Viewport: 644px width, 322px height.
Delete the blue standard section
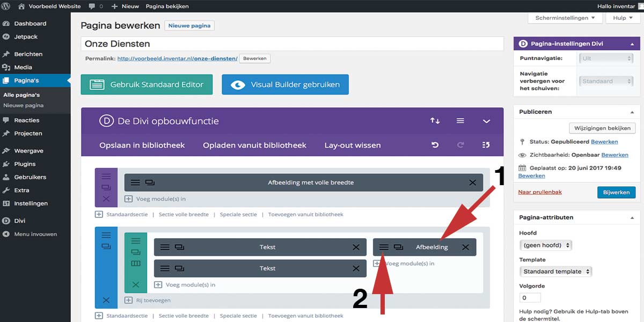coord(106,300)
